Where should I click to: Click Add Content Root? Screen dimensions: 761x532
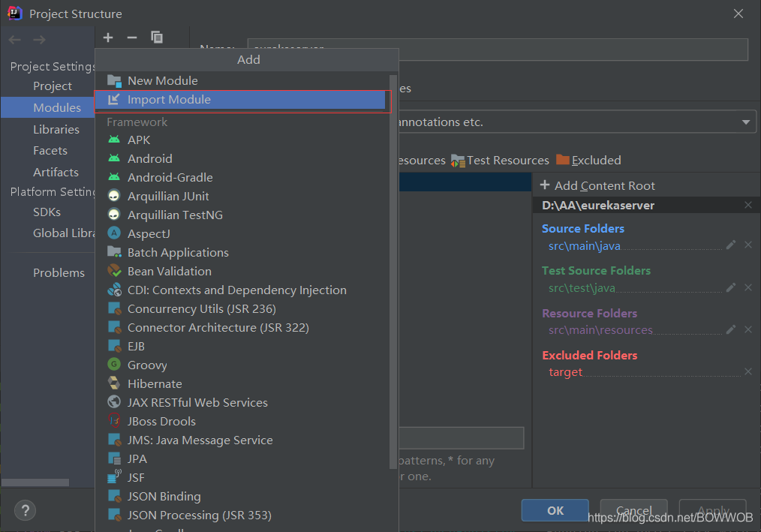pos(597,185)
